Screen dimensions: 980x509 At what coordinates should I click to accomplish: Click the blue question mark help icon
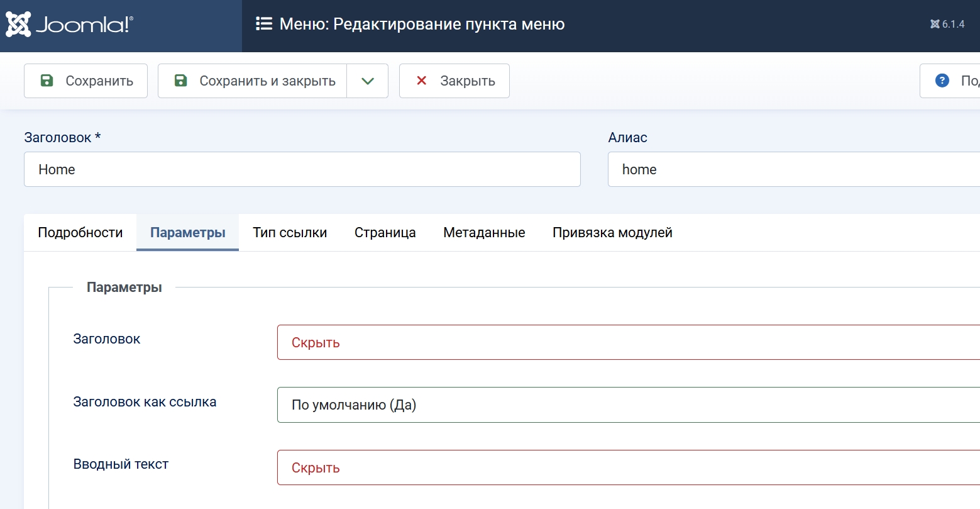click(942, 81)
